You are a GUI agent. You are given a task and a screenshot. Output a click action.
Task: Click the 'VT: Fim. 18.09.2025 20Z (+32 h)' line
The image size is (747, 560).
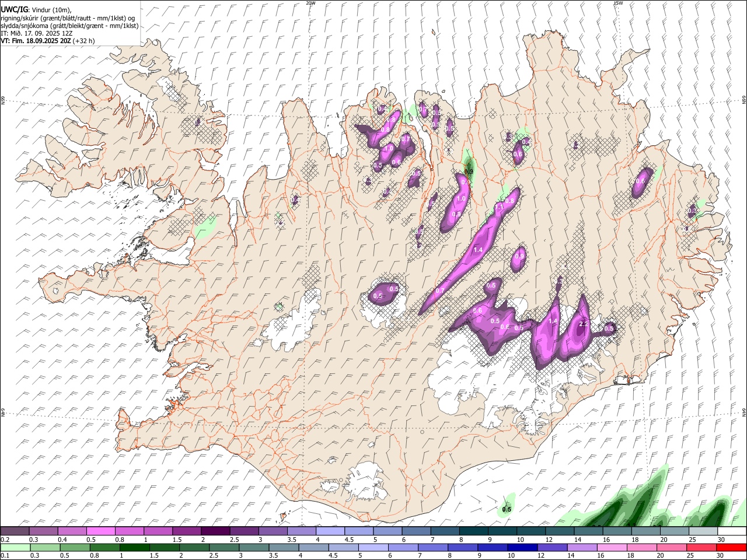48,41
